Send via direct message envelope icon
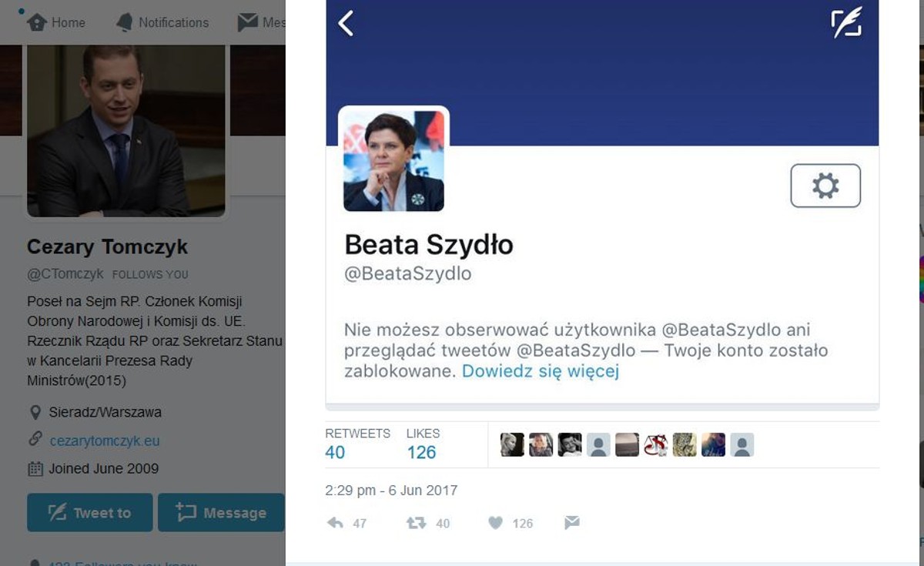Screen dimensions: 924x566 tap(571, 523)
